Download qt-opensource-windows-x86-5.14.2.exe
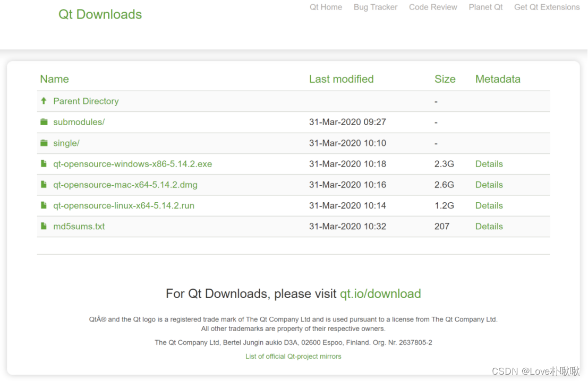The height and width of the screenshot is (381, 588). [132, 164]
